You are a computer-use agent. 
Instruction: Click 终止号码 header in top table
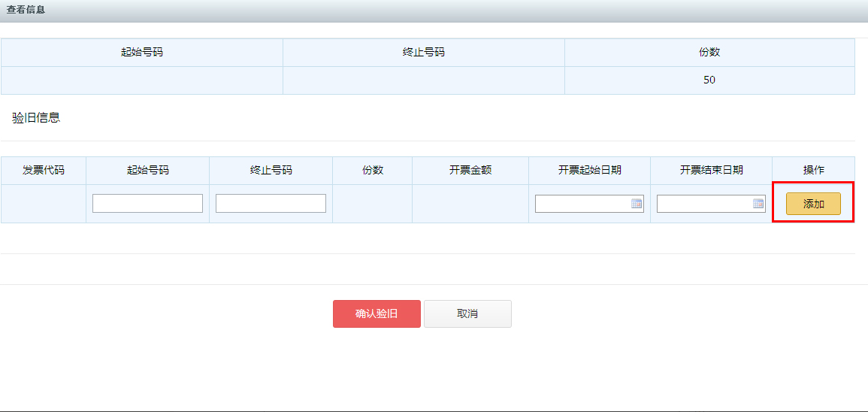pyautogui.click(x=424, y=53)
